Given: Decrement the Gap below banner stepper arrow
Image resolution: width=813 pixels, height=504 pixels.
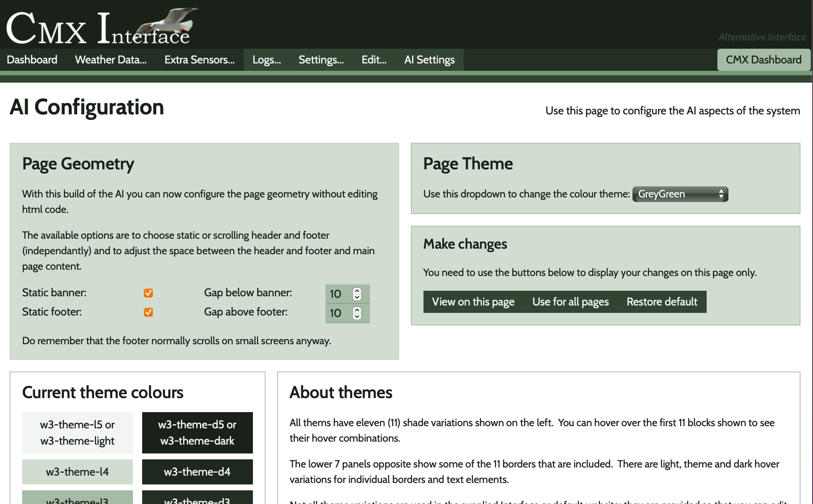Looking at the screenshot, I should (x=357, y=297).
